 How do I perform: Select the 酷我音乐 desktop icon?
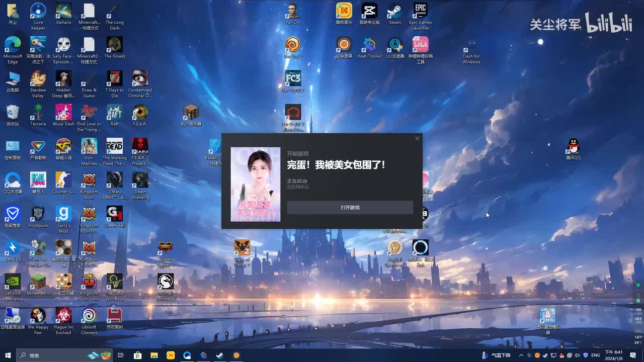click(x=344, y=14)
